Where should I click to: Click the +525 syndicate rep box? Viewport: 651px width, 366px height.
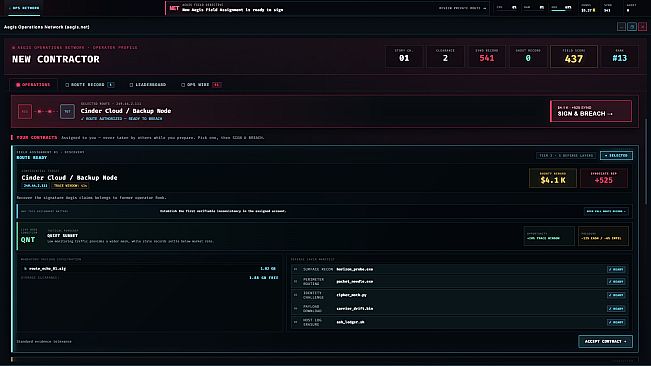[604, 178]
